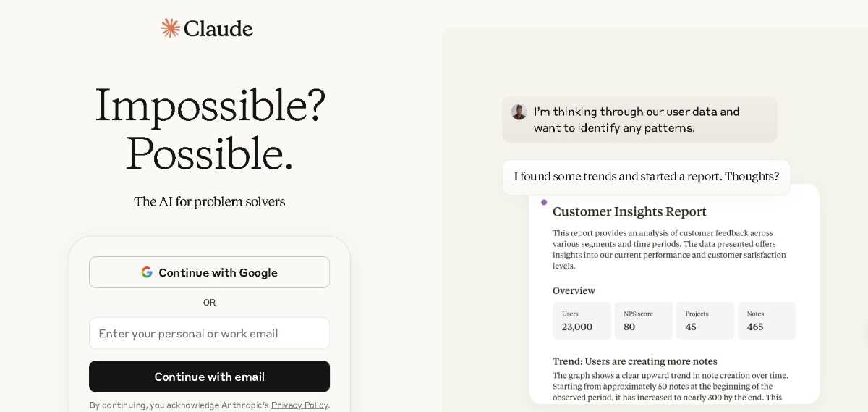
Task: Focus the personal or work email field
Action: [x=209, y=333]
